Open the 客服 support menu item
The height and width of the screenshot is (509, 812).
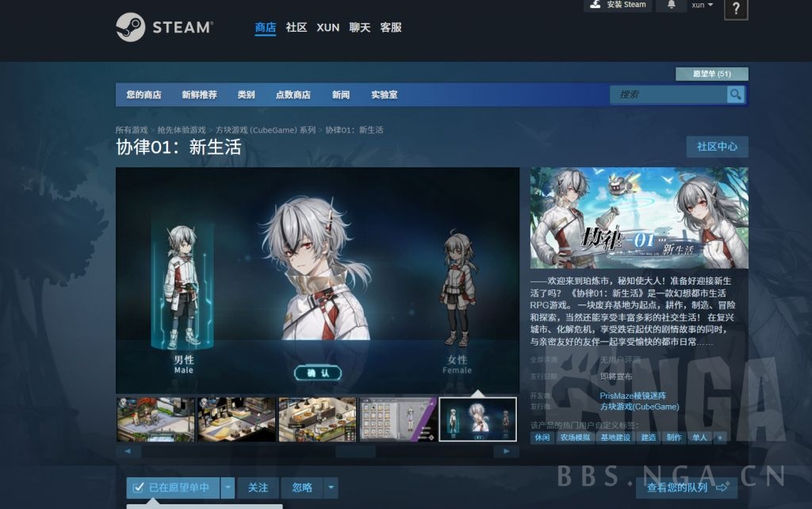[390, 28]
